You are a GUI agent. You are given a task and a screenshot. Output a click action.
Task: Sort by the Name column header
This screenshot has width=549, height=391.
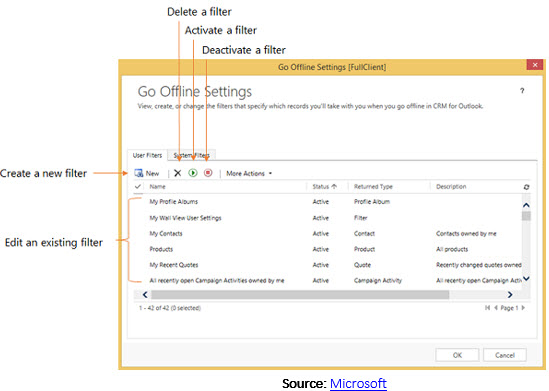(158, 187)
